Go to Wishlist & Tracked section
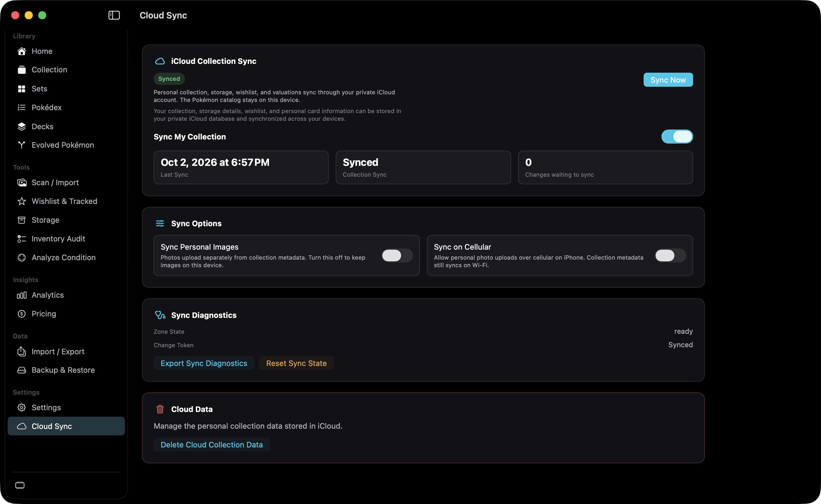The height and width of the screenshot is (504, 821). tap(66, 201)
